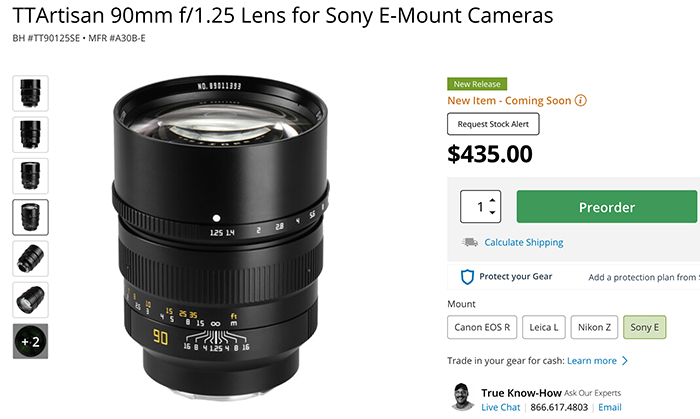
Task: Open the Calculate Shipping link
Action: [x=524, y=242]
